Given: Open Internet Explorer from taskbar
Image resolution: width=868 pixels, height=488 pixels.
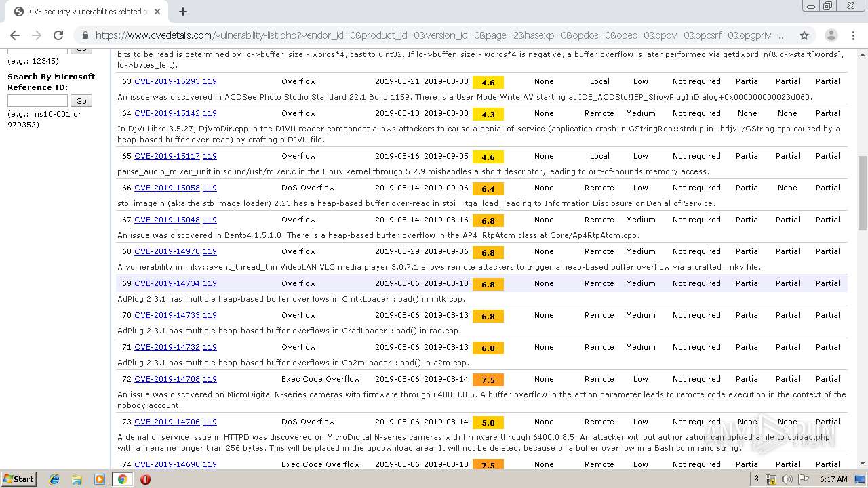Looking at the screenshot, I should [54, 479].
